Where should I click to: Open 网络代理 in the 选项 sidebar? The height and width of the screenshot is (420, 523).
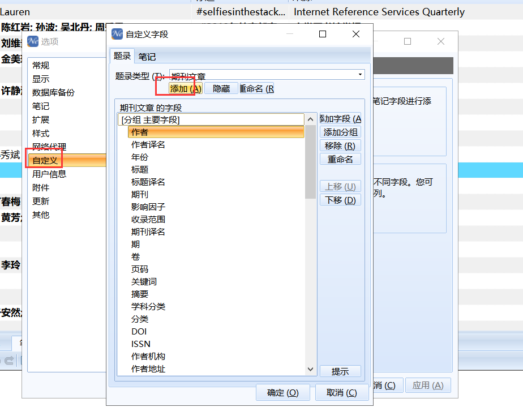(49, 147)
